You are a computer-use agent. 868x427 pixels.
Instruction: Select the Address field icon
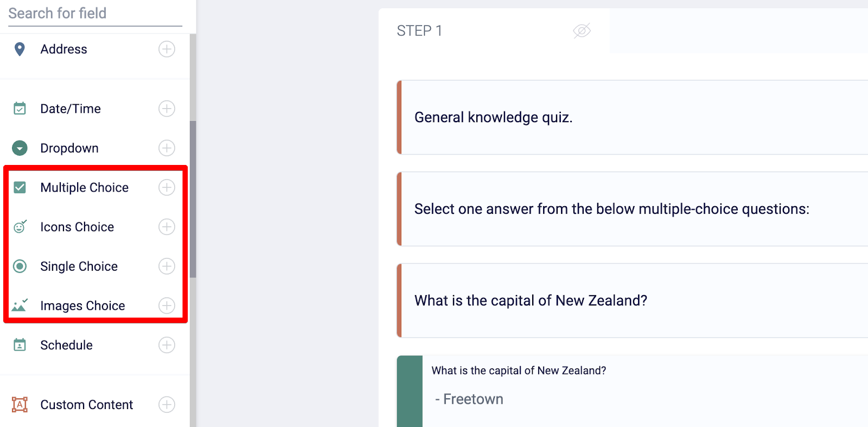point(20,49)
